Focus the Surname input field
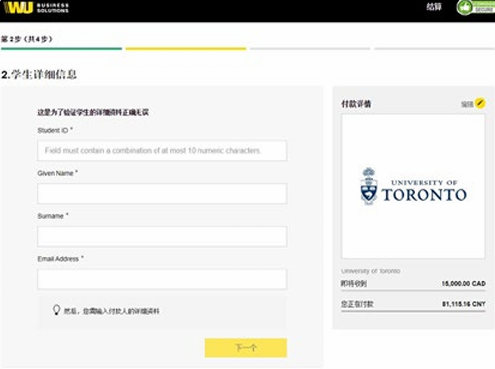The image size is (495, 369). click(x=162, y=236)
